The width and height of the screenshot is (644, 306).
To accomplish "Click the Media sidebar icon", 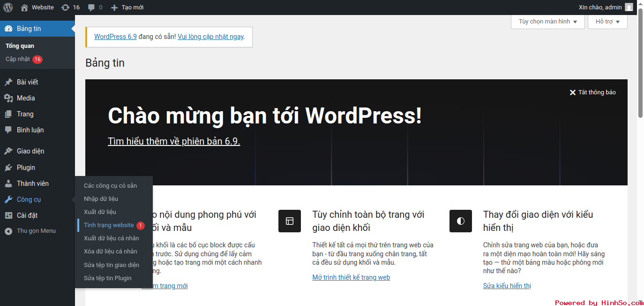I will tap(8, 98).
